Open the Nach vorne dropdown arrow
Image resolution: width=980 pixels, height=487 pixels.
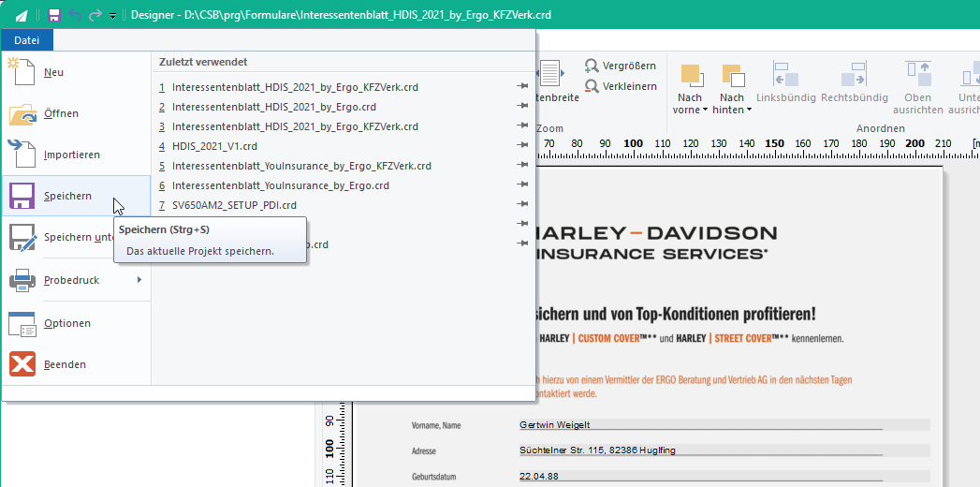point(705,110)
